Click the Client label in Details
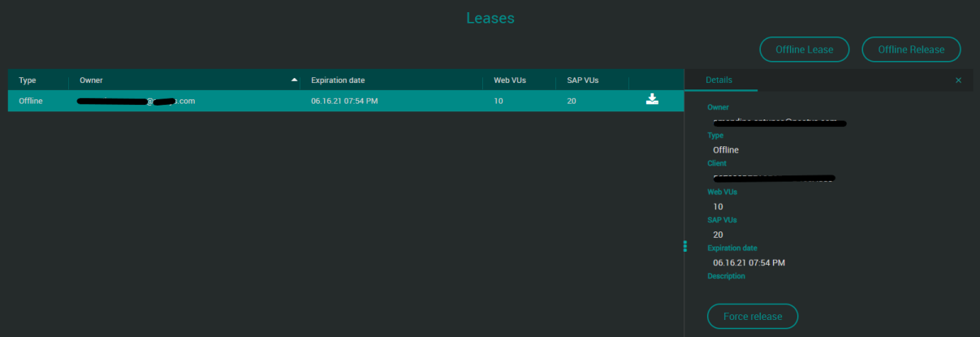 pos(717,163)
